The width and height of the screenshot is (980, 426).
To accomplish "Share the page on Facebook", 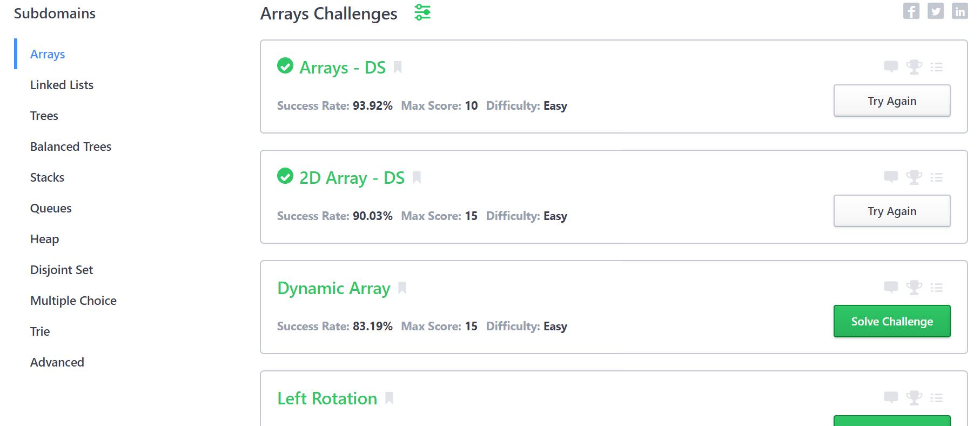I will pyautogui.click(x=911, y=11).
